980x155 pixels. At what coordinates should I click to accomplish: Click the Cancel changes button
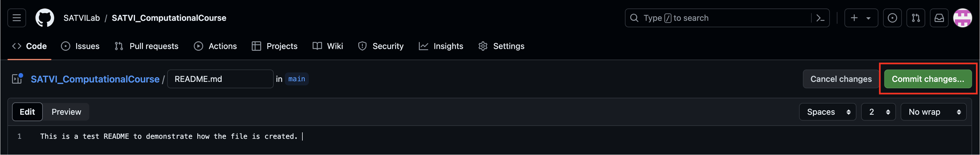841,79
